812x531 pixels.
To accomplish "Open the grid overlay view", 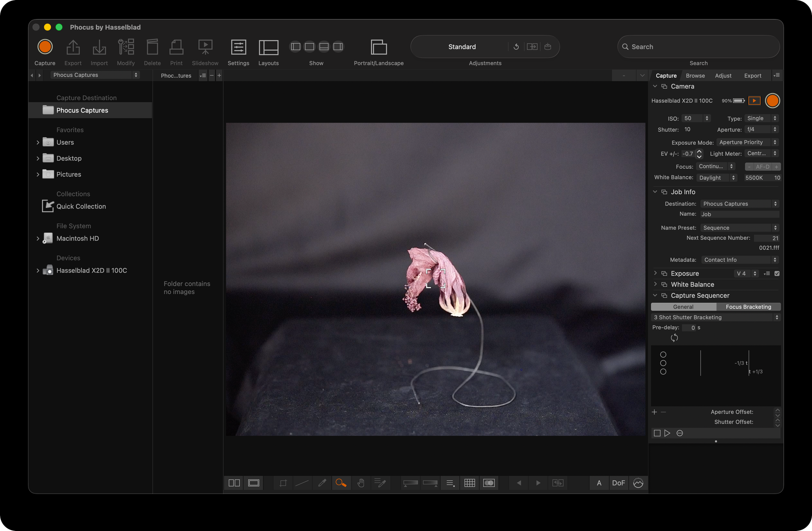I will (470, 483).
